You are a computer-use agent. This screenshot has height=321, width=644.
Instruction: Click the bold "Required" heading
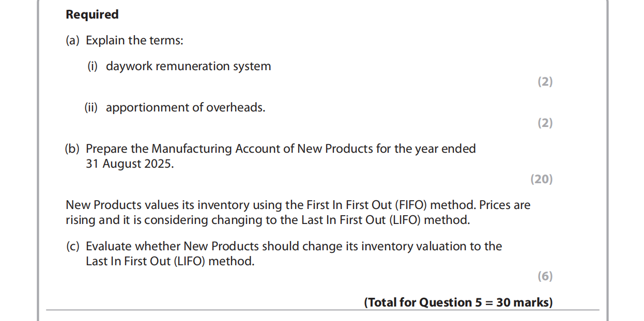click(x=92, y=14)
